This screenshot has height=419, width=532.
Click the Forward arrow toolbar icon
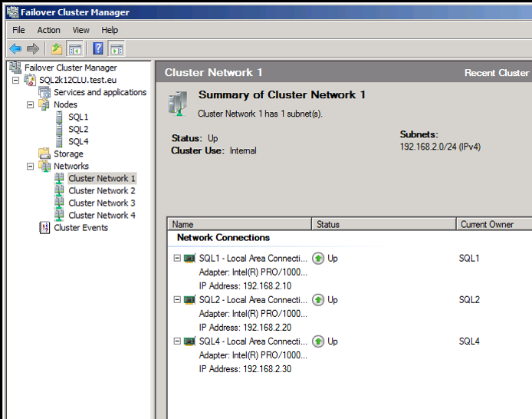(32, 49)
